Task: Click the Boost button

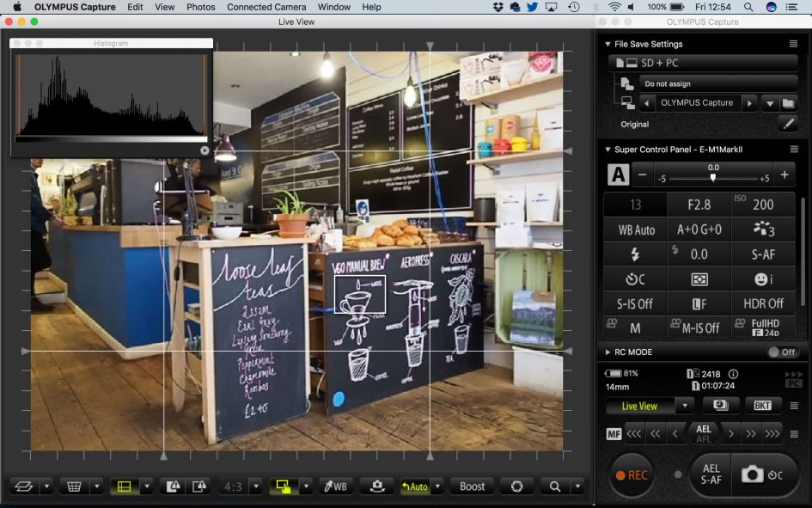Action: [x=472, y=487]
